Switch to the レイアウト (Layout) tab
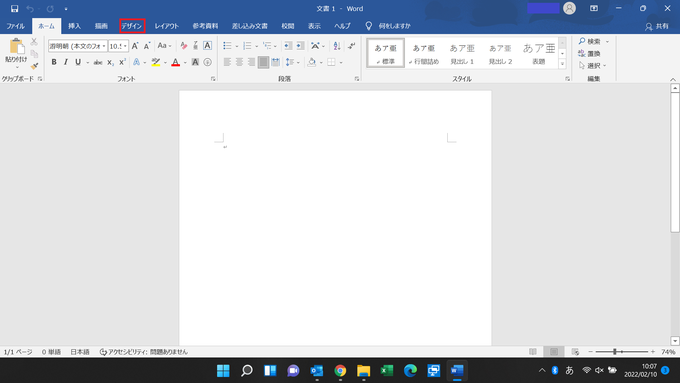This screenshot has height=383, width=680. pos(167,26)
